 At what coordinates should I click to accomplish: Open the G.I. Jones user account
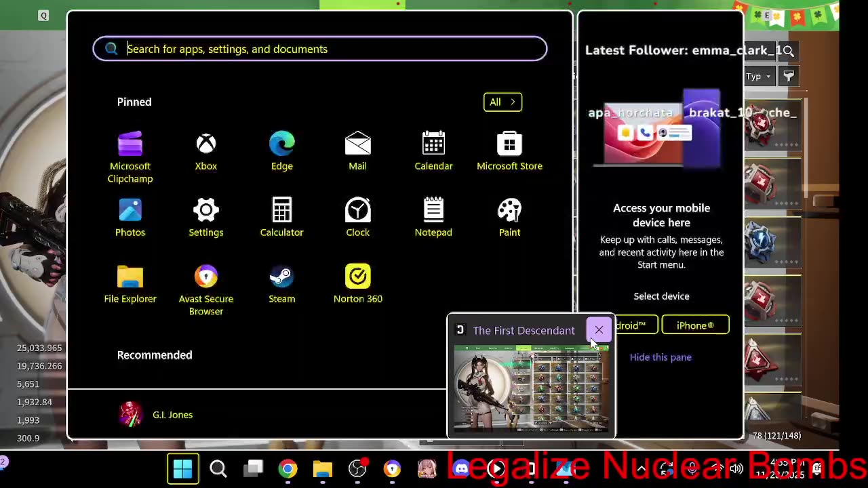156,415
